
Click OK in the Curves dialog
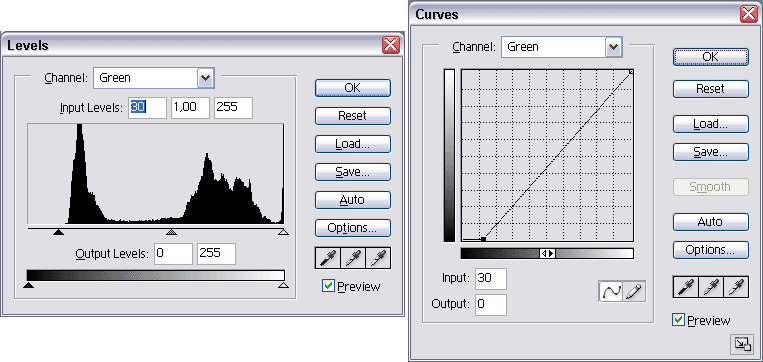tap(711, 56)
